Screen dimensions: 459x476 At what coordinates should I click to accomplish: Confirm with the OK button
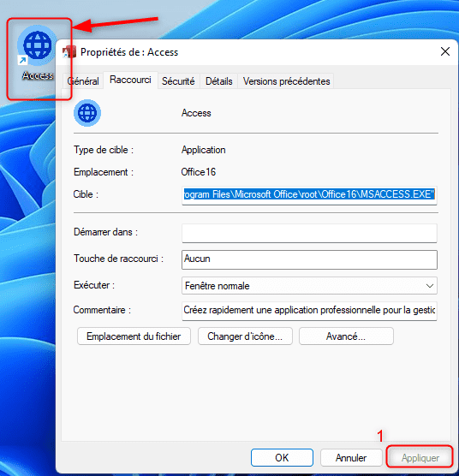(x=282, y=457)
